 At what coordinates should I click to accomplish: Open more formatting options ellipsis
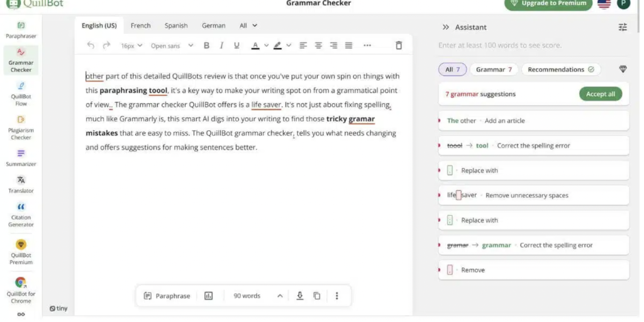tap(367, 45)
